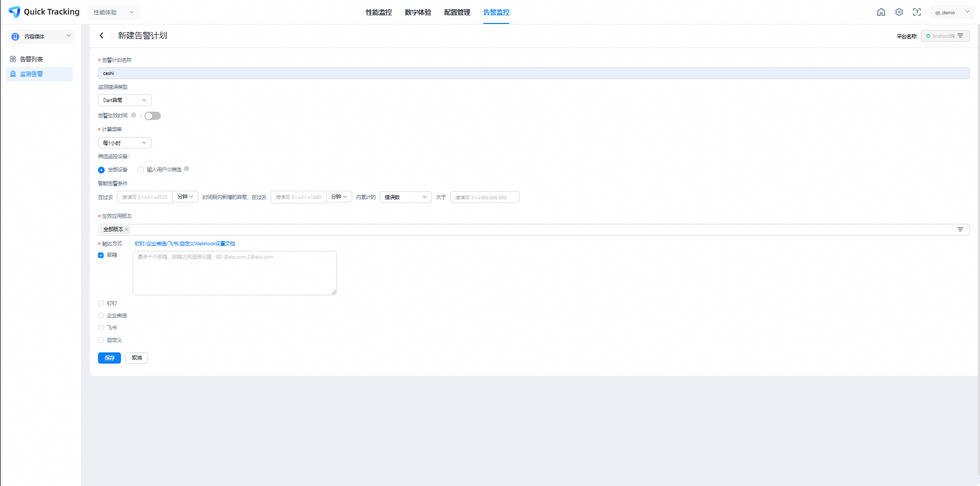Click 生效应用版本 selection field
Image resolution: width=980 pixels, height=486 pixels.
tap(533, 229)
